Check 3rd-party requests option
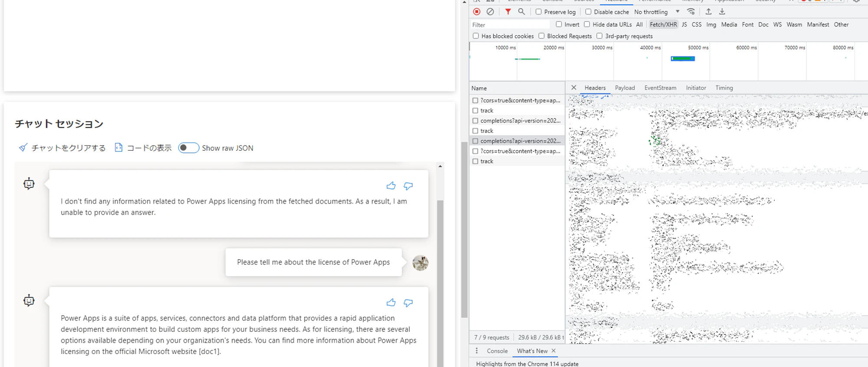 (599, 36)
